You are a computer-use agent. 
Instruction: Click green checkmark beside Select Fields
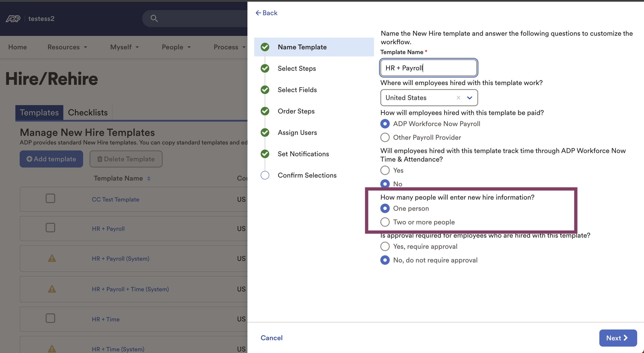[265, 90]
